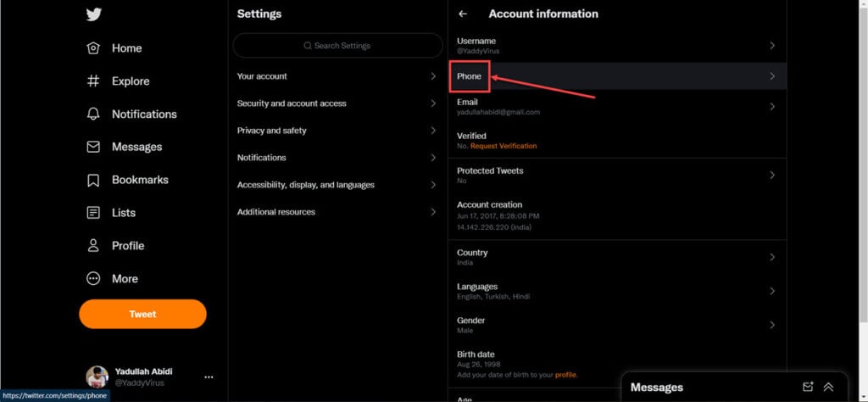Image resolution: width=868 pixels, height=402 pixels.
Task: Click the Settings column heading
Action: (259, 14)
